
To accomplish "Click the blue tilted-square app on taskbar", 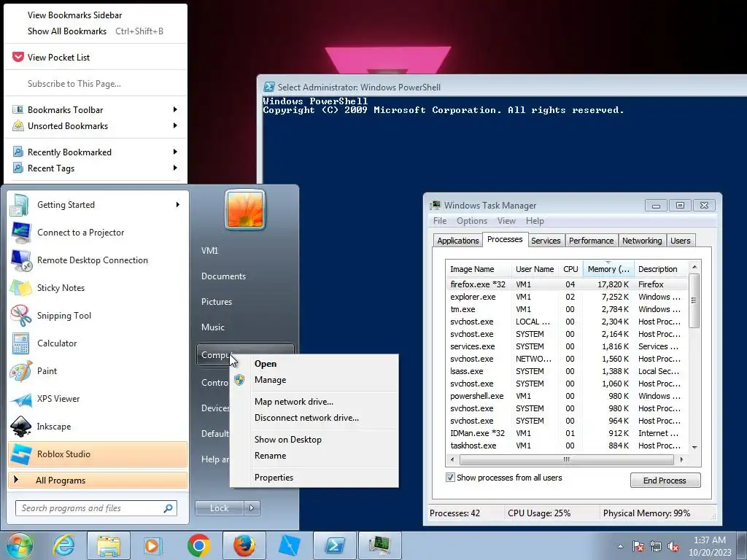I will [289, 545].
